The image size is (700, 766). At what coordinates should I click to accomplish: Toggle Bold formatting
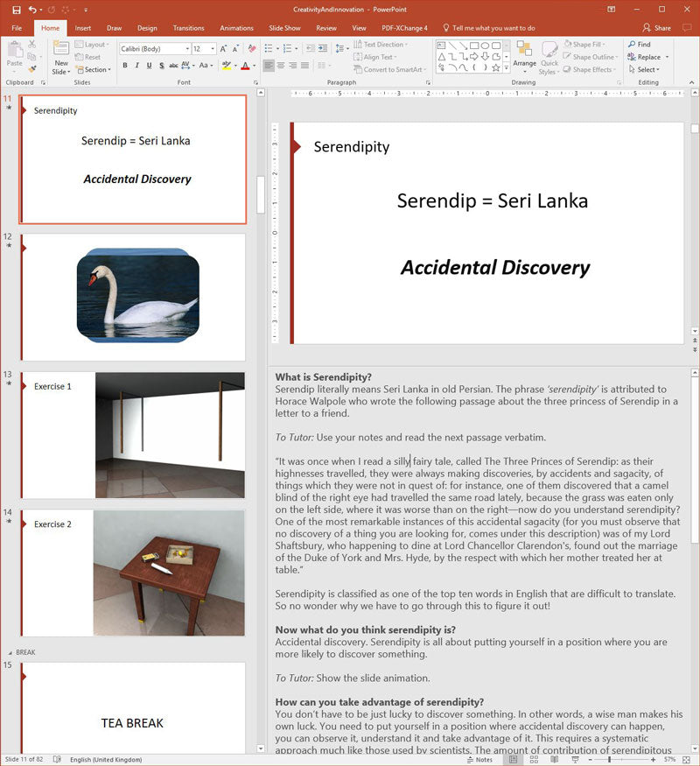(x=125, y=66)
